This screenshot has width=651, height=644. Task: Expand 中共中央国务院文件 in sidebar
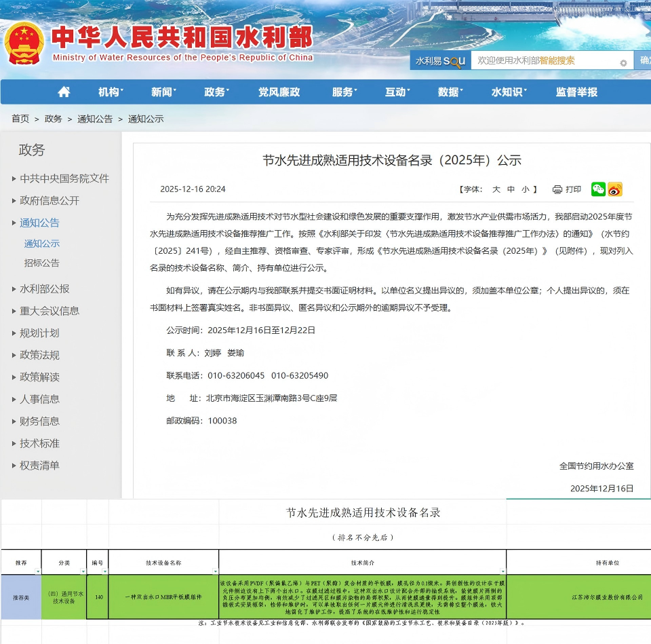64,178
